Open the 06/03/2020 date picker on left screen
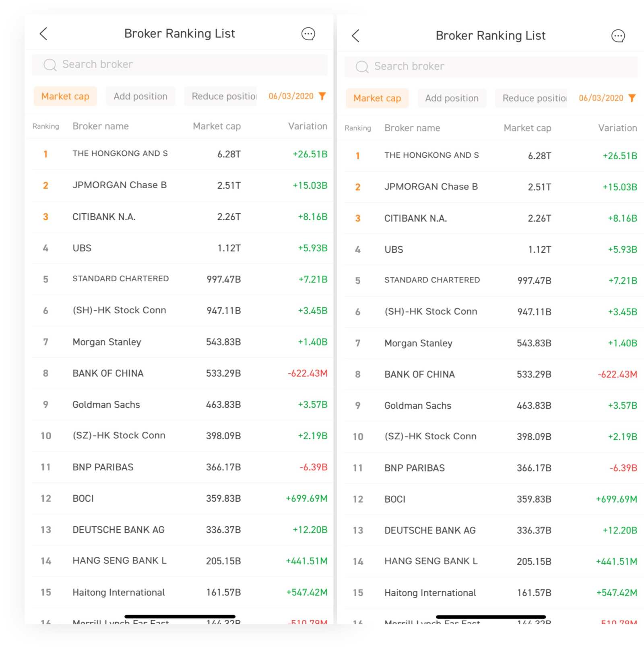 291,96
